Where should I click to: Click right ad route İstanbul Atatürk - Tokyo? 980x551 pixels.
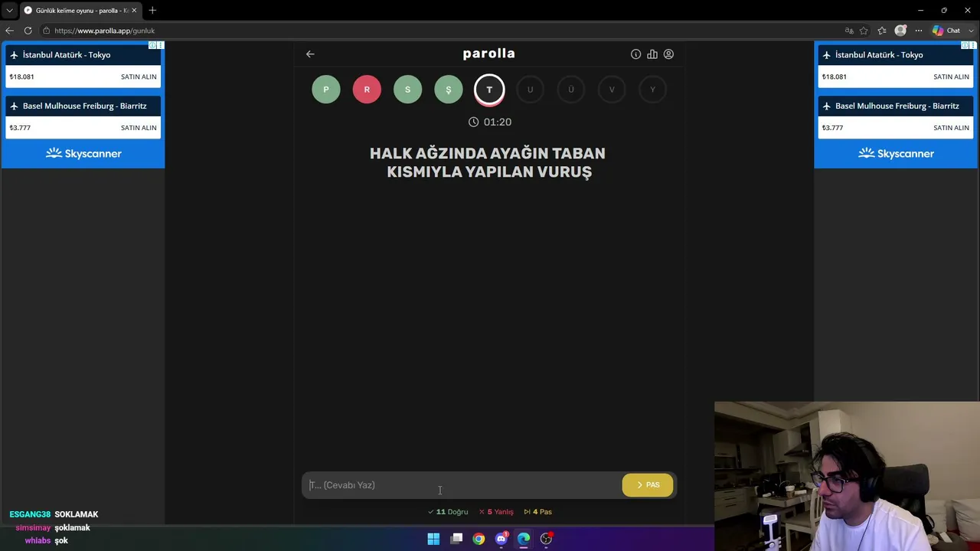pyautogui.click(x=879, y=55)
